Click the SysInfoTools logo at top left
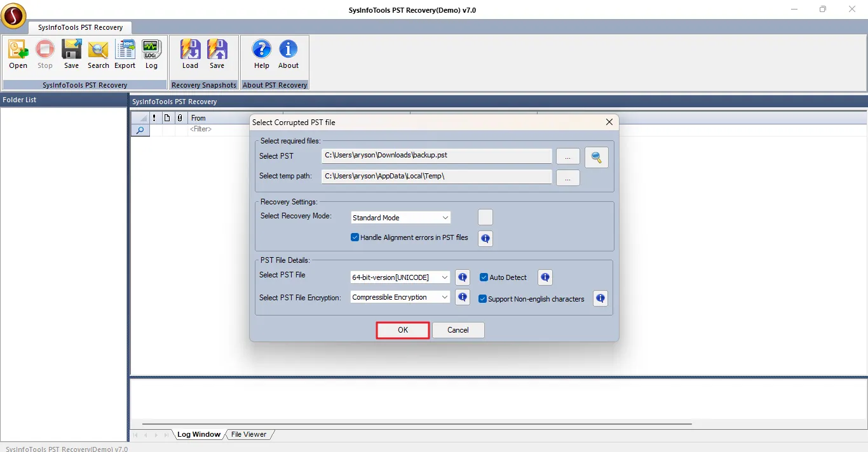Screen dimensions: 868x452 [x=13, y=16]
